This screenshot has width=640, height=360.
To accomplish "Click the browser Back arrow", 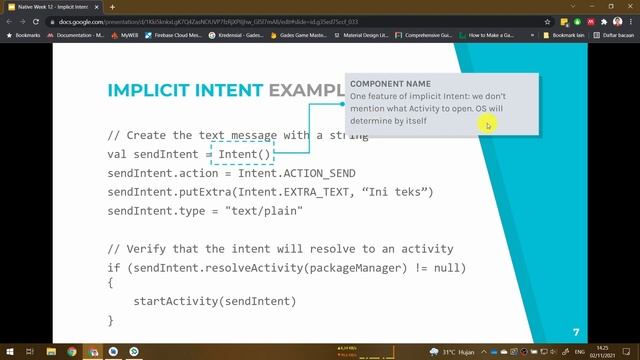I will (x=9, y=22).
